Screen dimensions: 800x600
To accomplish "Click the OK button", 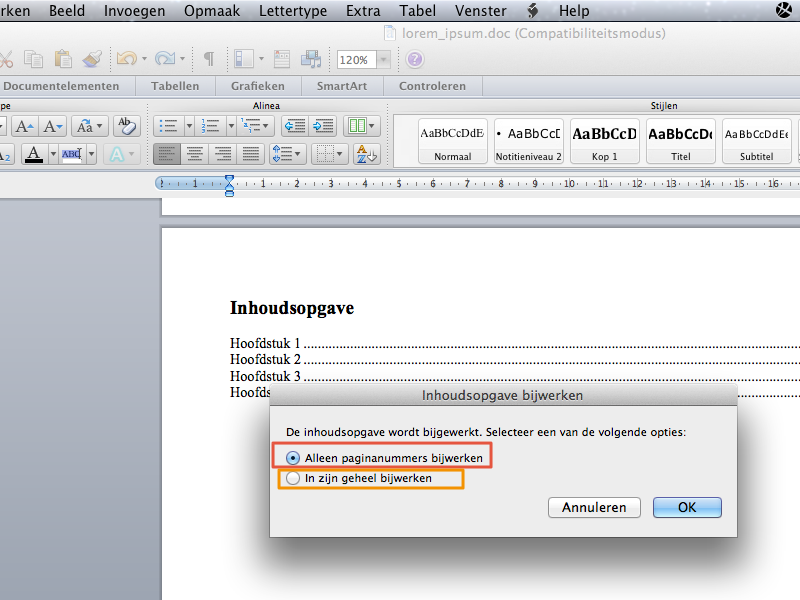I will click(687, 508).
